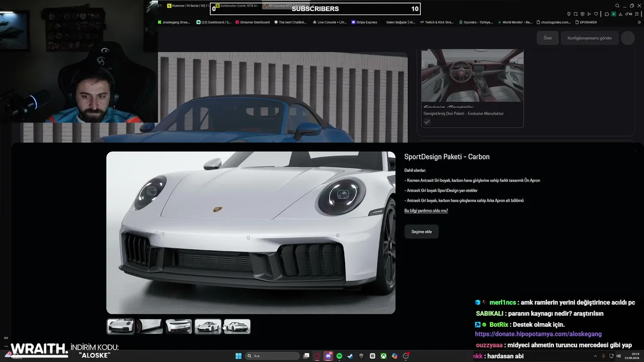Launch Discord from the taskbar
644x362 pixels.
[x=328, y=356]
